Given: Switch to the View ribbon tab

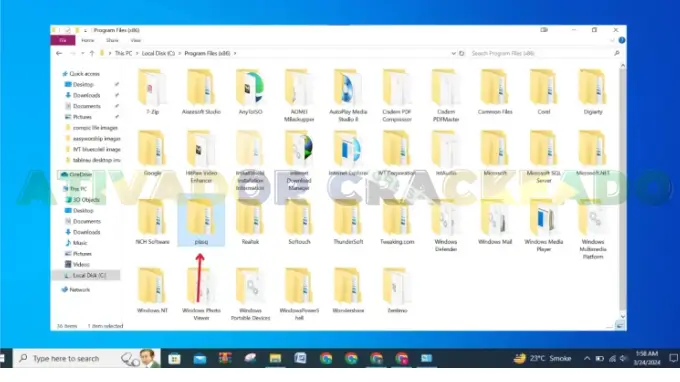Looking at the screenshot, I should 136,40.
